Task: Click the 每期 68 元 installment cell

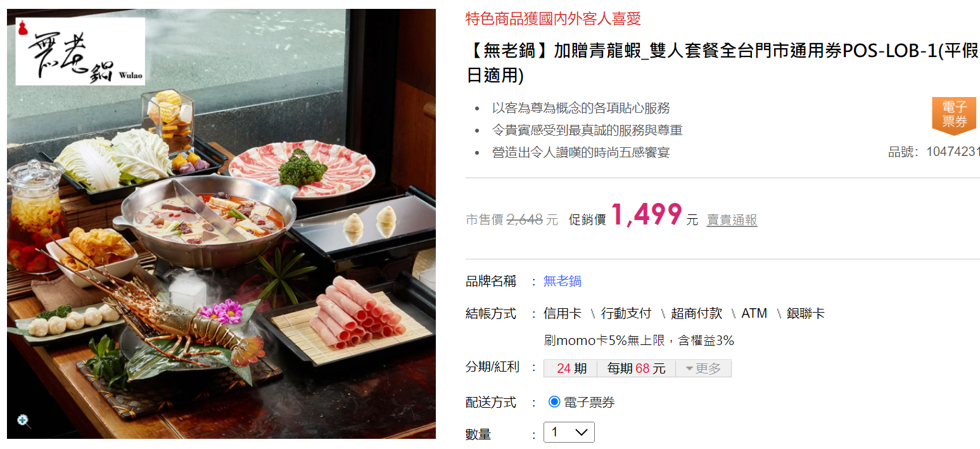Action: coord(636,368)
